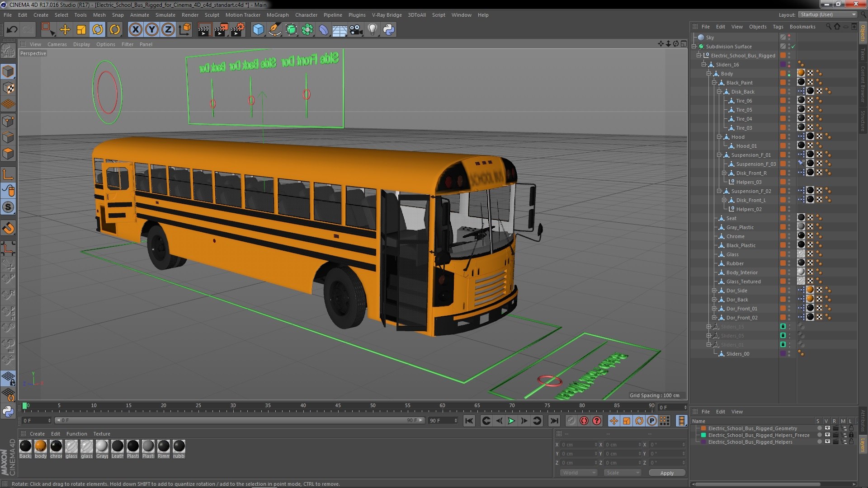Viewport: 868px width, 488px height.
Task: Click the deformer bend icon
Action: point(324,30)
